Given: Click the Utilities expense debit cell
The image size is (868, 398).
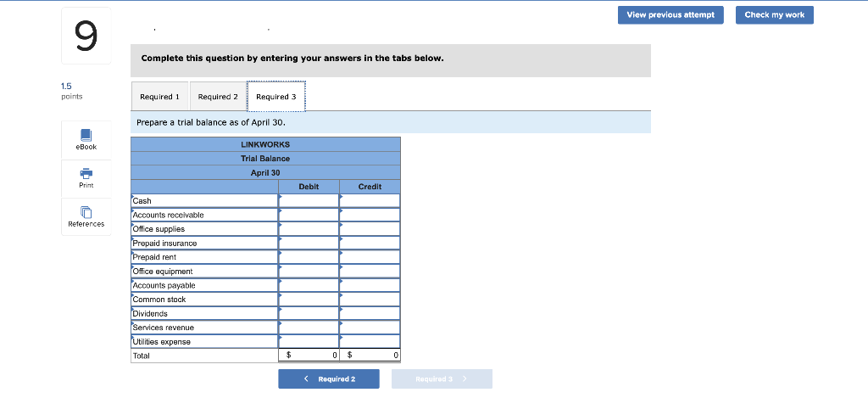Looking at the screenshot, I should (309, 341).
